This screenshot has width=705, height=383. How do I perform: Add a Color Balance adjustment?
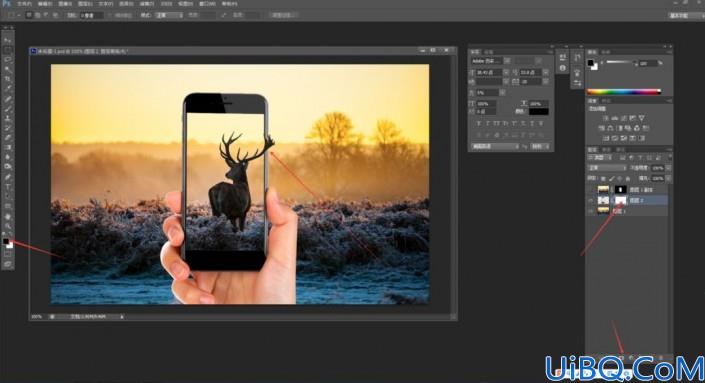(611, 128)
